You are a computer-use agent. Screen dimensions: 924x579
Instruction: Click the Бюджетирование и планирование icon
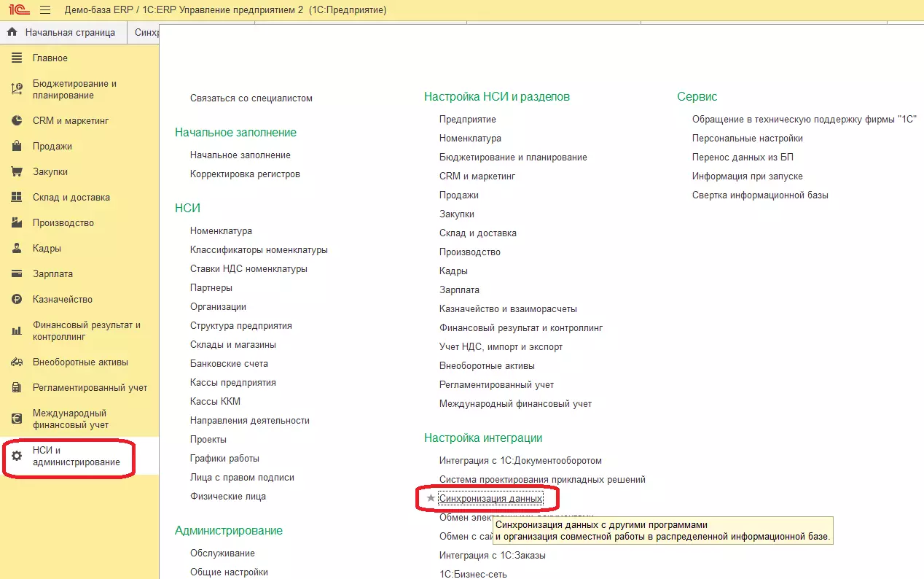point(17,90)
